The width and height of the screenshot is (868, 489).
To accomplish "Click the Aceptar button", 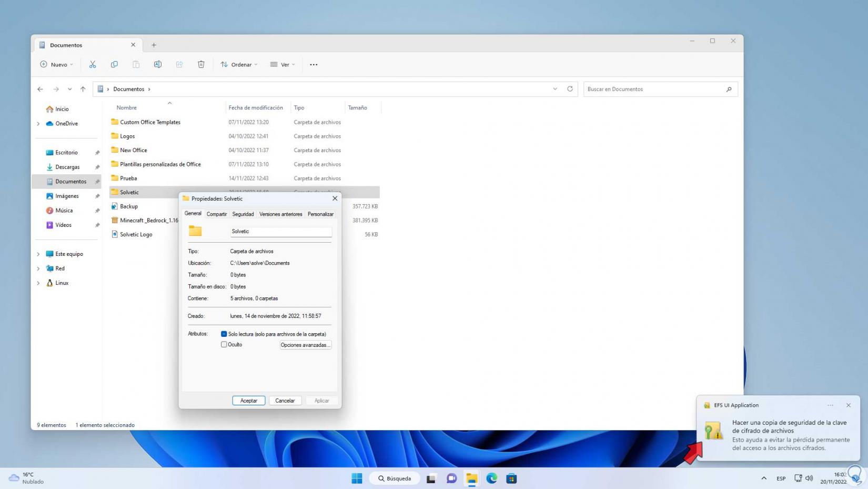I will coord(249,401).
